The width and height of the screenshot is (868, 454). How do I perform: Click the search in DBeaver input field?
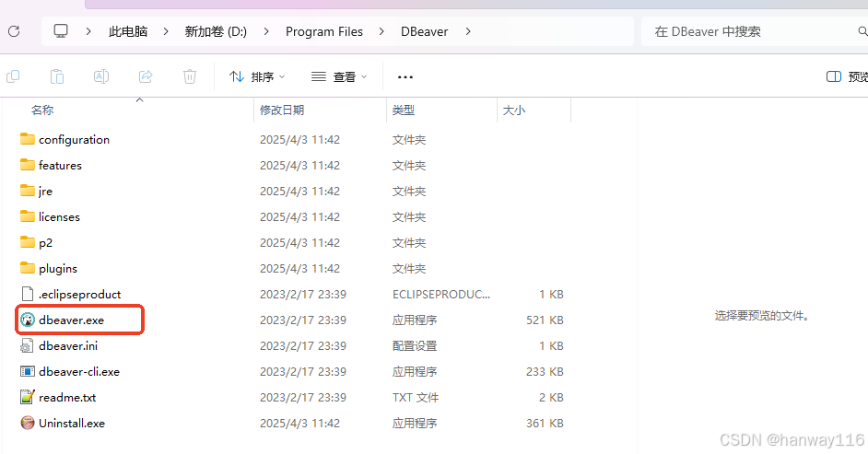pyautogui.click(x=751, y=31)
